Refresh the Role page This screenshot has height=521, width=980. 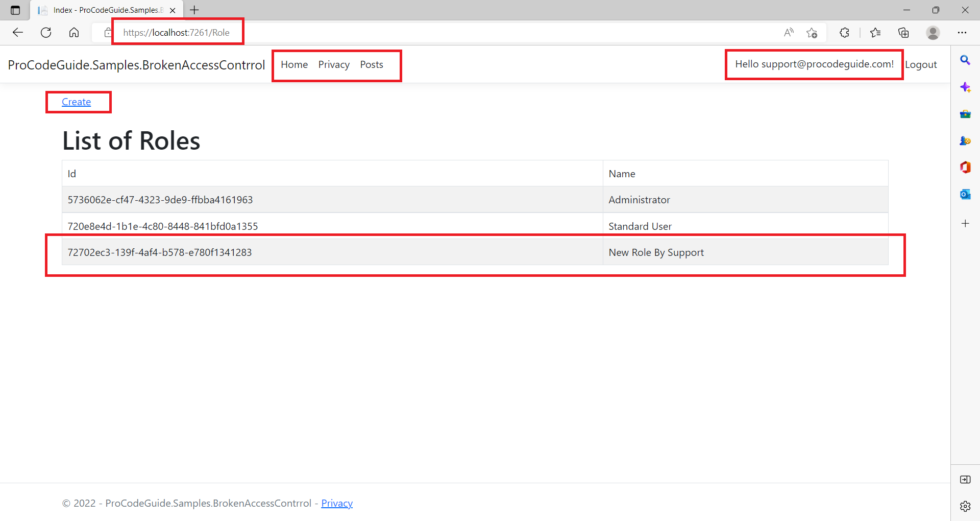tap(46, 32)
